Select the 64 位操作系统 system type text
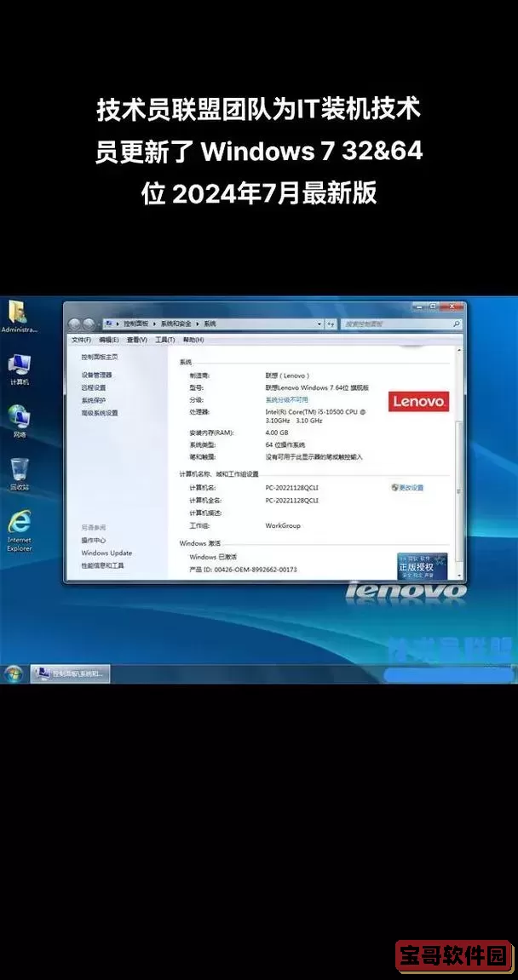 click(285, 445)
